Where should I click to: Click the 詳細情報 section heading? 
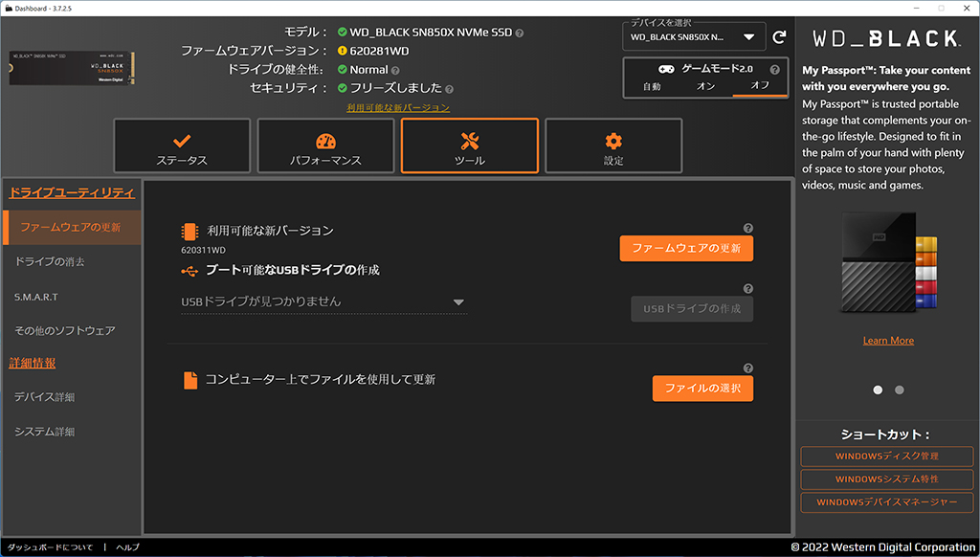click(32, 364)
